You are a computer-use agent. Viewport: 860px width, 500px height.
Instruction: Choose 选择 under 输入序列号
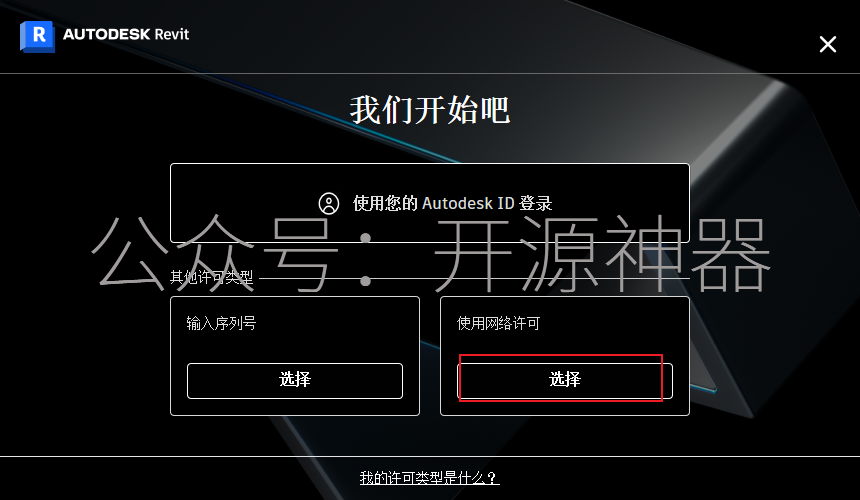295,380
